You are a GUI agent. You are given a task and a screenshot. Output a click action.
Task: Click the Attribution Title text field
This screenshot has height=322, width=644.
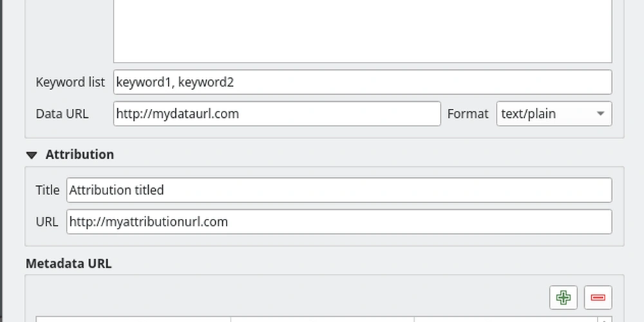339,190
